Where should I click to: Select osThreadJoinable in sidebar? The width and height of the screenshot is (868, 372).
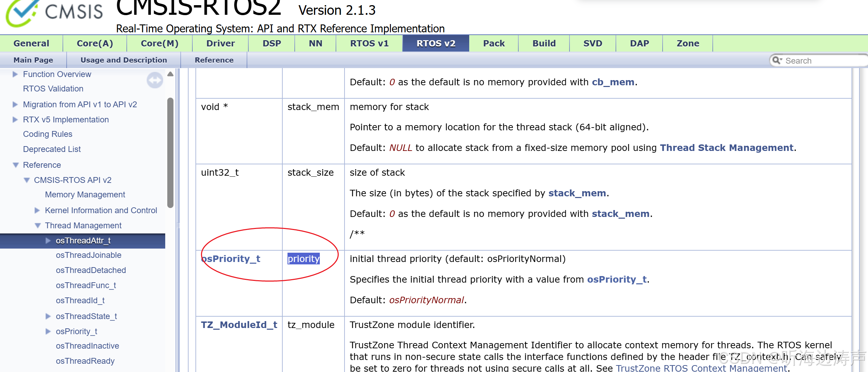[x=89, y=255]
